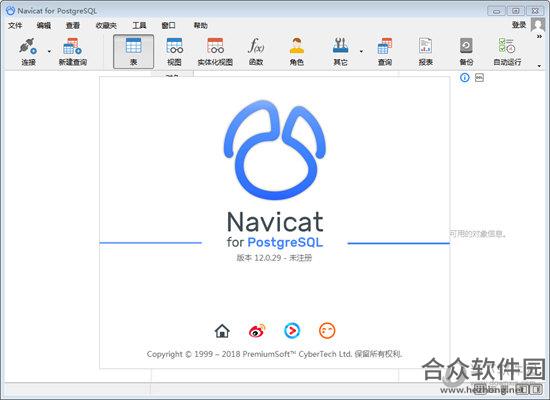Open the Weibo icon link

tap(257, 331)
